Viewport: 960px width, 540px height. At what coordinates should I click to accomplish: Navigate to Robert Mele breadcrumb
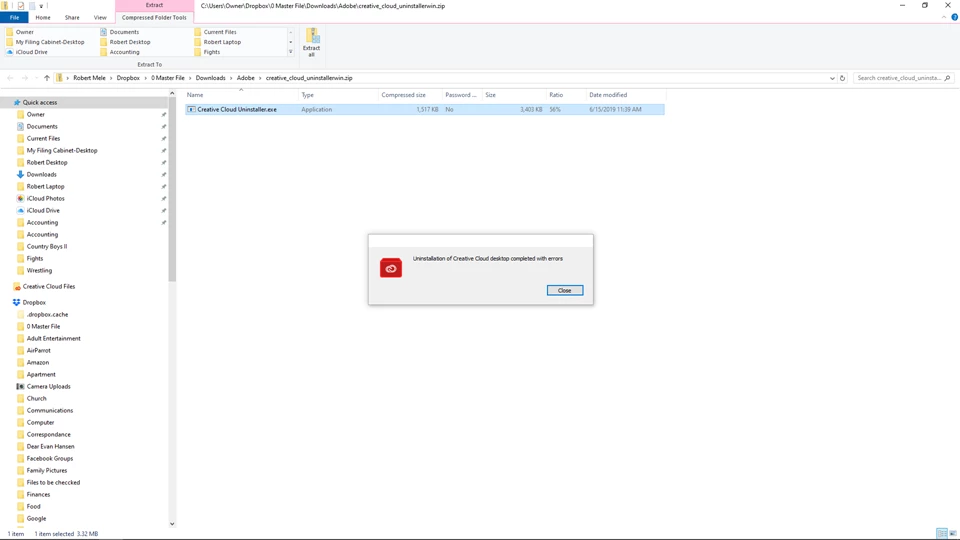(89, 78)
